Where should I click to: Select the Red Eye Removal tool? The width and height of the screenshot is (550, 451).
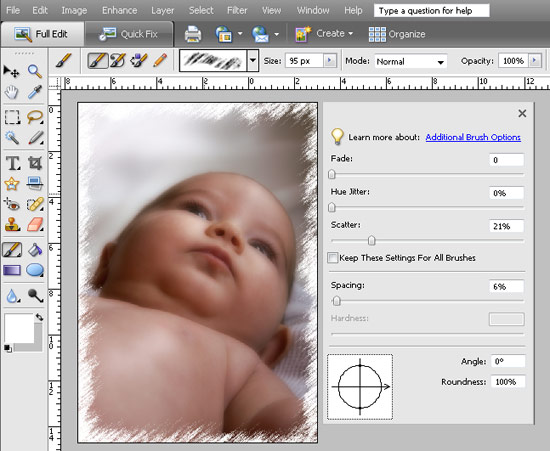12,204
